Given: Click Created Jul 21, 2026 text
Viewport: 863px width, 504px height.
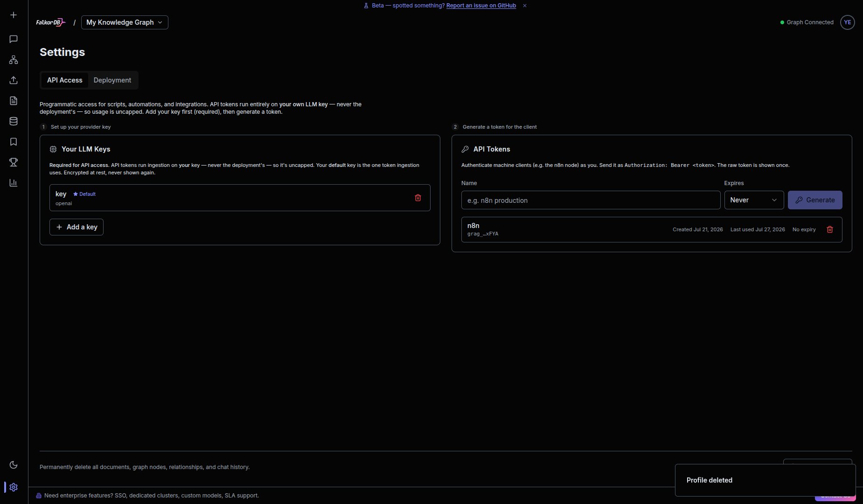Looking at the screenshot, I should click(698, 229).
